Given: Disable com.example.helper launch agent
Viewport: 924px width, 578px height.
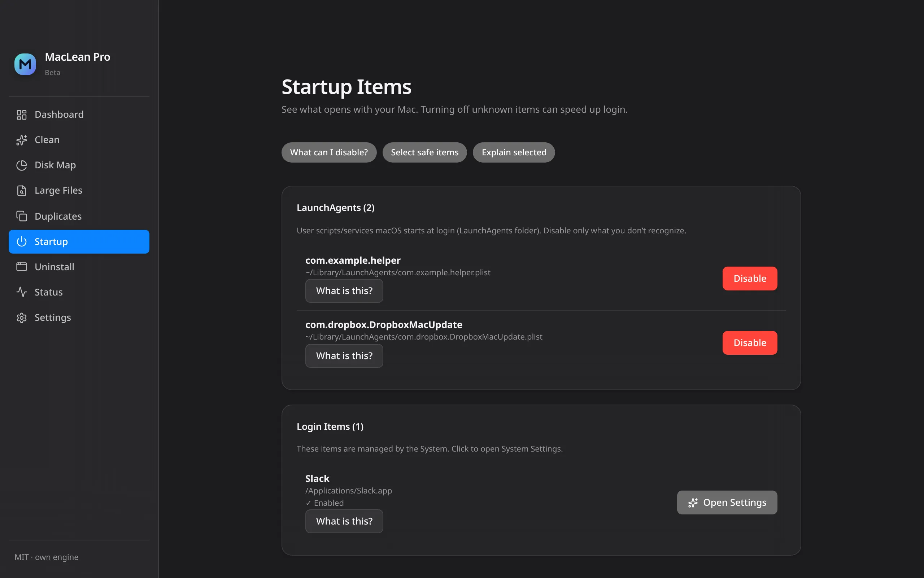Looking at the screenshot, I should click(750, 278).
